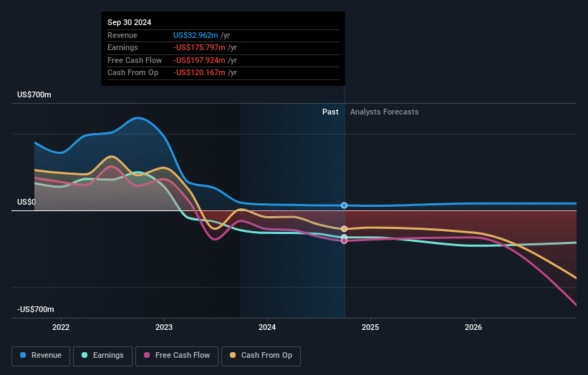Toggle the Earnings legend button
The image size is (588, 375).
102,356
